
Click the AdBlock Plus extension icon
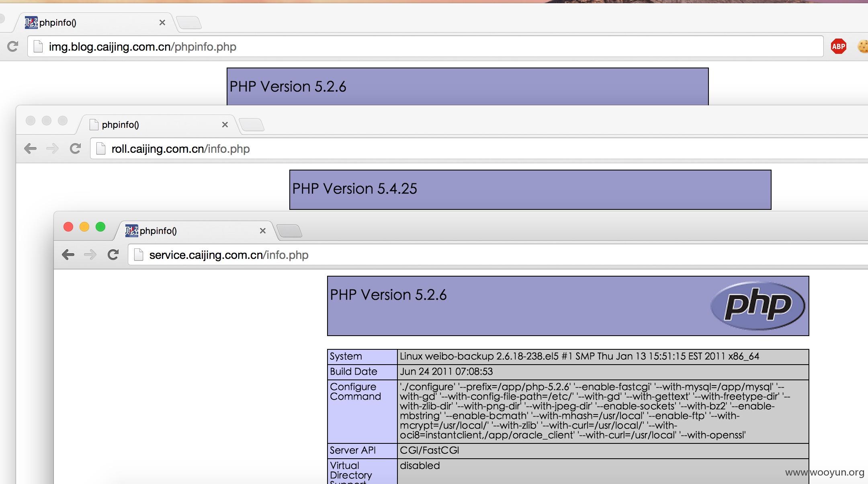coord(838,47)
